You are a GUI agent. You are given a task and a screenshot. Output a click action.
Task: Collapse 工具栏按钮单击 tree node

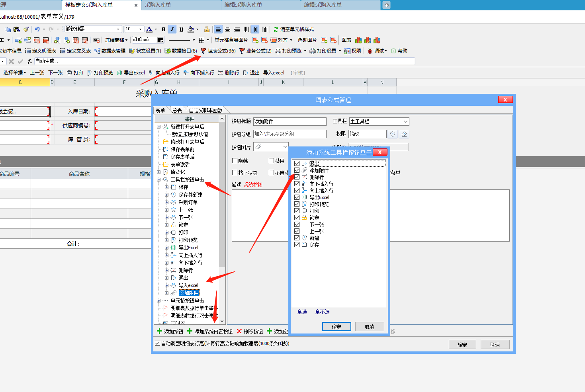point(159,180)
